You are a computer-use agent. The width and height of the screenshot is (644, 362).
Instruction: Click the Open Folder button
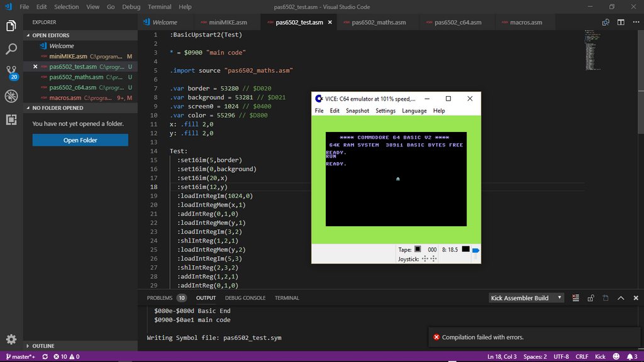tap(80, 140)
